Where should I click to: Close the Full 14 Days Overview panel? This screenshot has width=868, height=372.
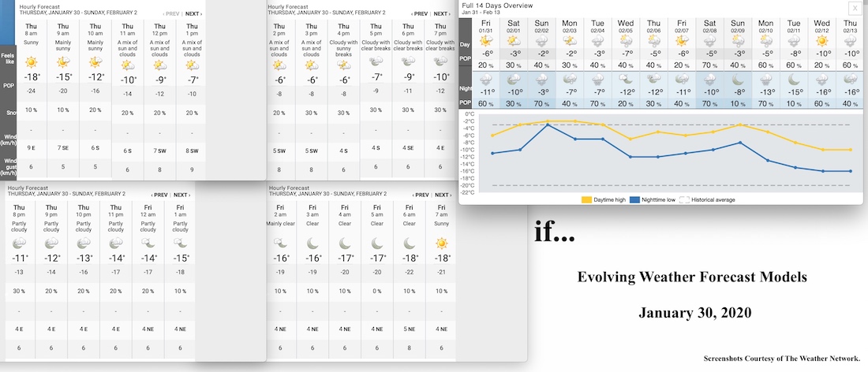(x=854, y=7)
